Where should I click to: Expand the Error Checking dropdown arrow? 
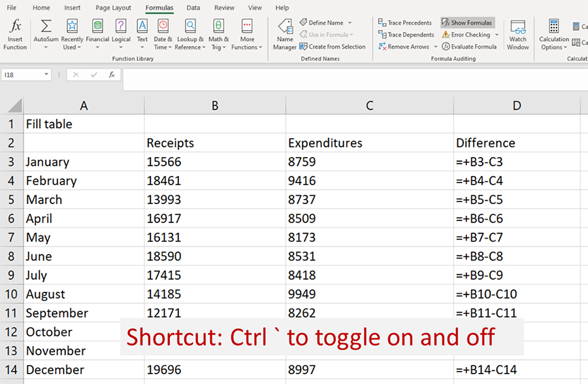[497, 35]
